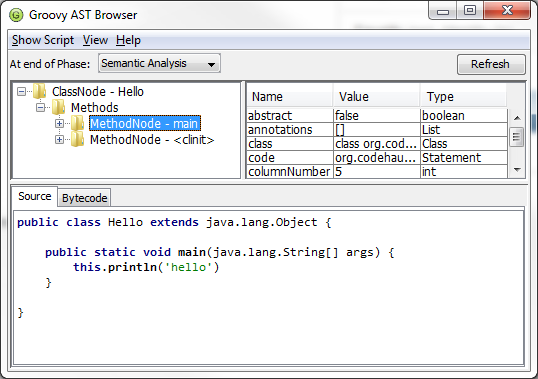Maximize the Groovy AST Browser window
Screen dimensions: 538x379
coord(470,11)
